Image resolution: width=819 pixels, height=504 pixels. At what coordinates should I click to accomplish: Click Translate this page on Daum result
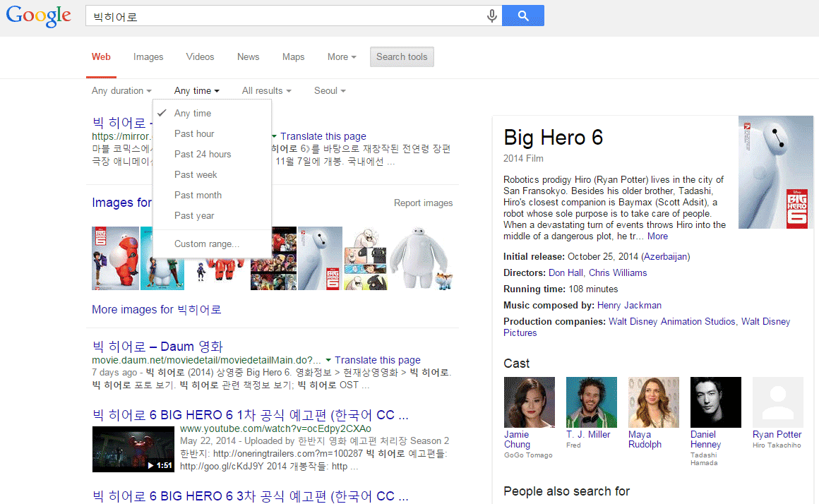click(x=378, y=361)
